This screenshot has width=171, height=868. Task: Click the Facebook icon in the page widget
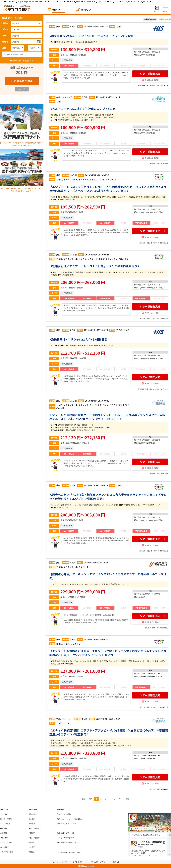pyautogui.click(x=164, y=842)
